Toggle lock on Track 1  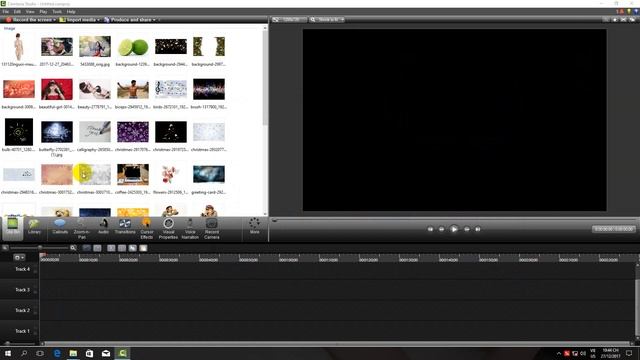pos(35,333)
